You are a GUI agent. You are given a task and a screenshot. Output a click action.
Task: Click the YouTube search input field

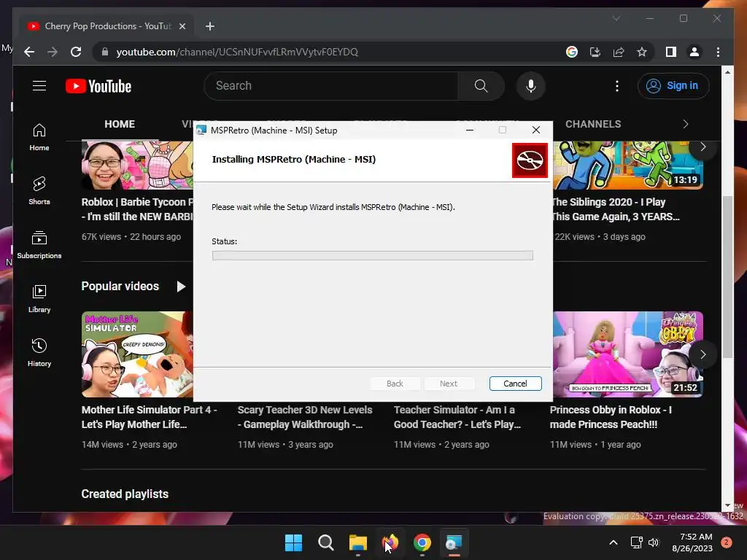(331, 86)
